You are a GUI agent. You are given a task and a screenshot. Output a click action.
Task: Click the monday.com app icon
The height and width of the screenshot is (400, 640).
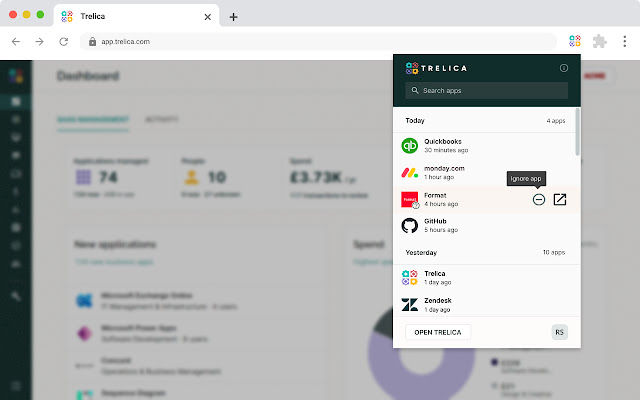pos(409,173)
